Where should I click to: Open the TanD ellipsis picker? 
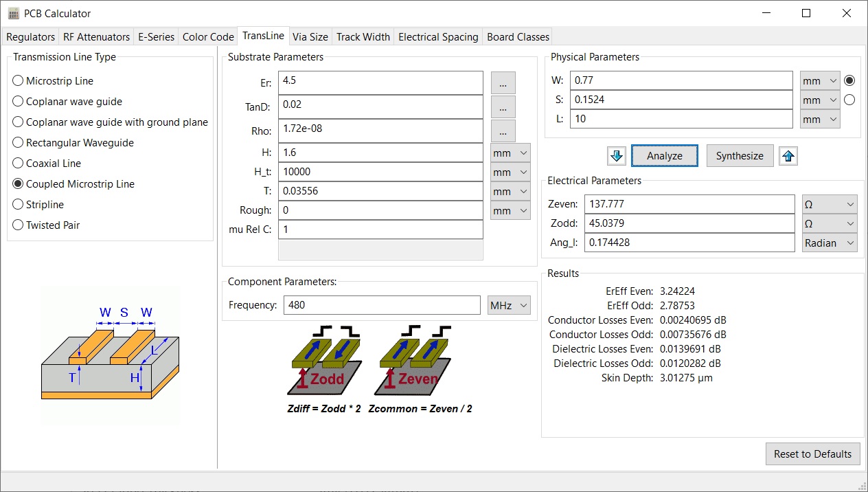[503, 107]
